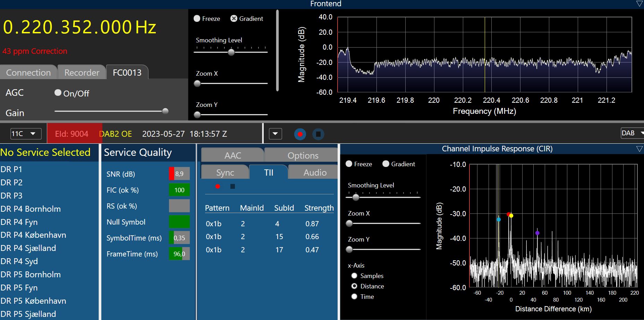This screenshot has height=320, width=644.
Task: Click the frequency display 0.220.352.000 Hz
Action: point(79,27)
